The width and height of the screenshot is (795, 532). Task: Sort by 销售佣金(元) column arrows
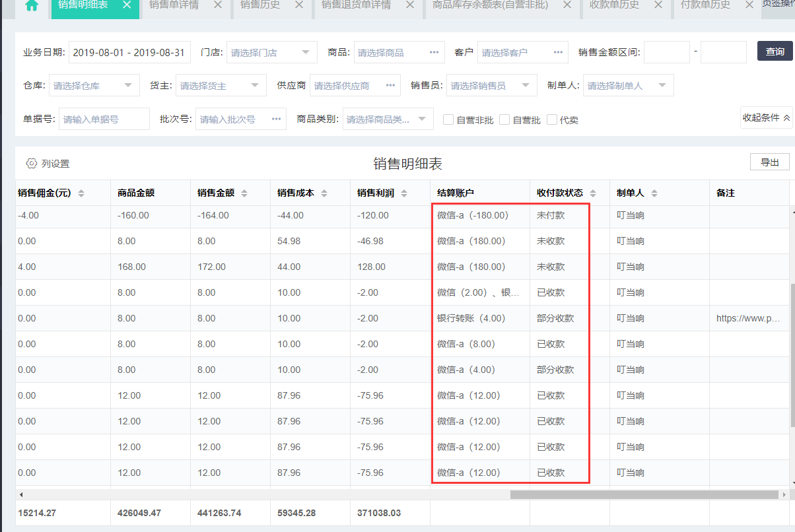click(x=81, y=193)
